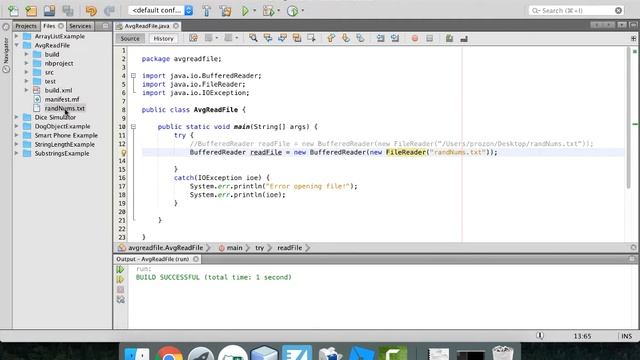Undo the last edit using the toolbar
The image size is (640, 360).
coord(91,11)
